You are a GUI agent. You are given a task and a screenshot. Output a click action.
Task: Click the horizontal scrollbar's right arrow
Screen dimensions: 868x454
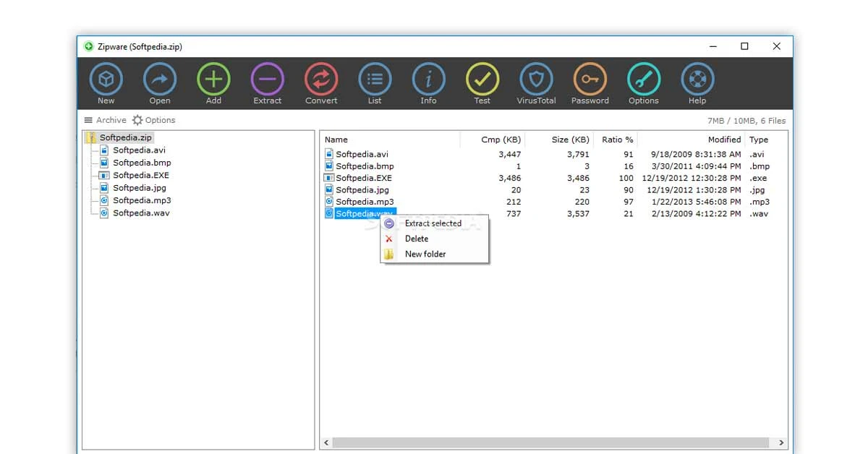click(x=781, y=442)
